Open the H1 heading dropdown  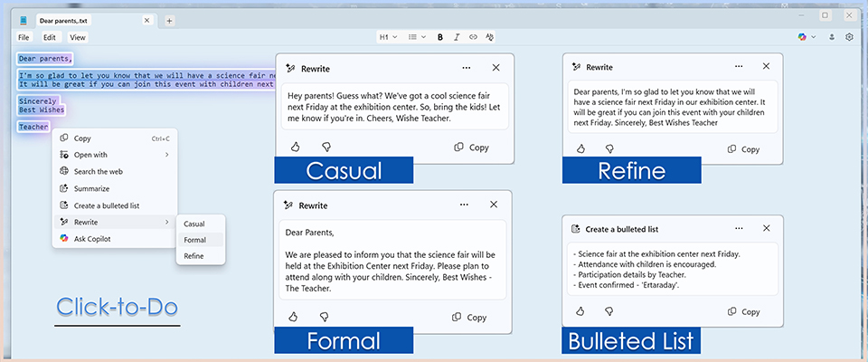pos(388,37)
